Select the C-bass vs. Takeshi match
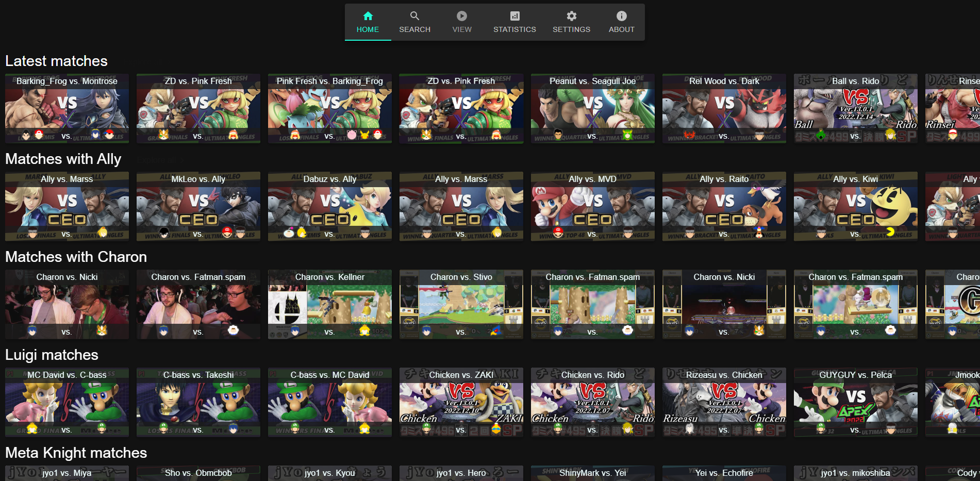This screenshot has height=481, width=980. tap(198, 402)
